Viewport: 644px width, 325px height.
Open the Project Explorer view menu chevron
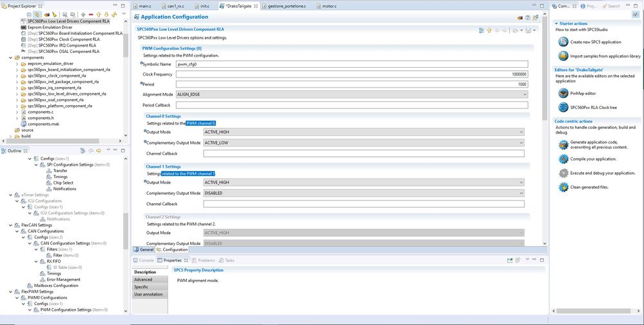(x=124, y=14)
